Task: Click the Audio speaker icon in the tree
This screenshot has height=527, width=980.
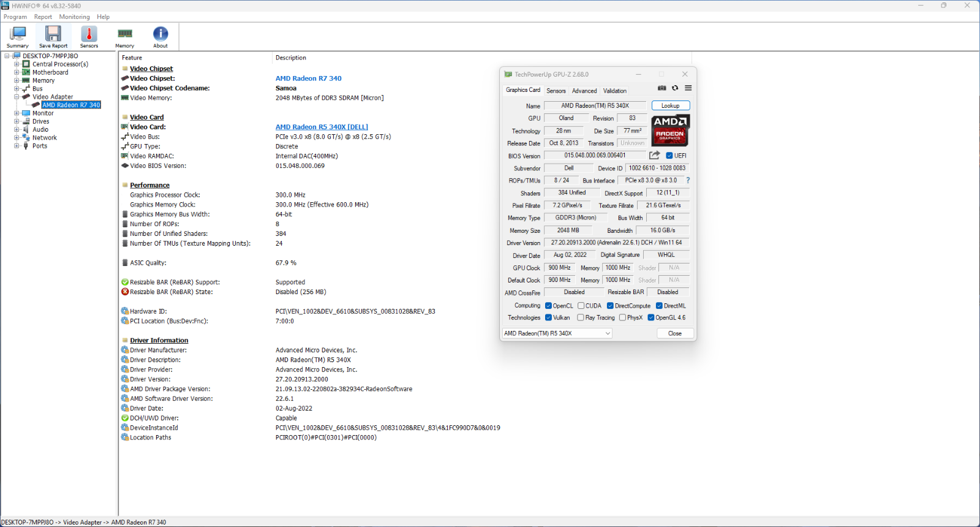Action: tap(26, 129)
